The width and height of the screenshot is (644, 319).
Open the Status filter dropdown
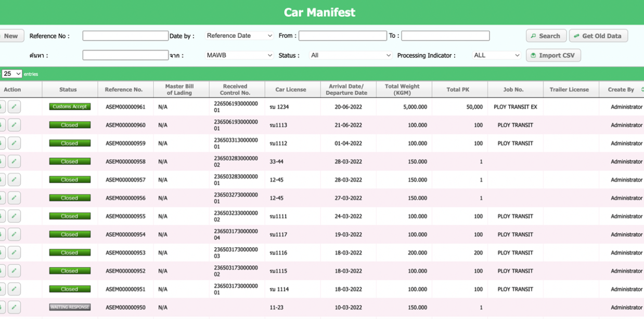tap(351, 55)
